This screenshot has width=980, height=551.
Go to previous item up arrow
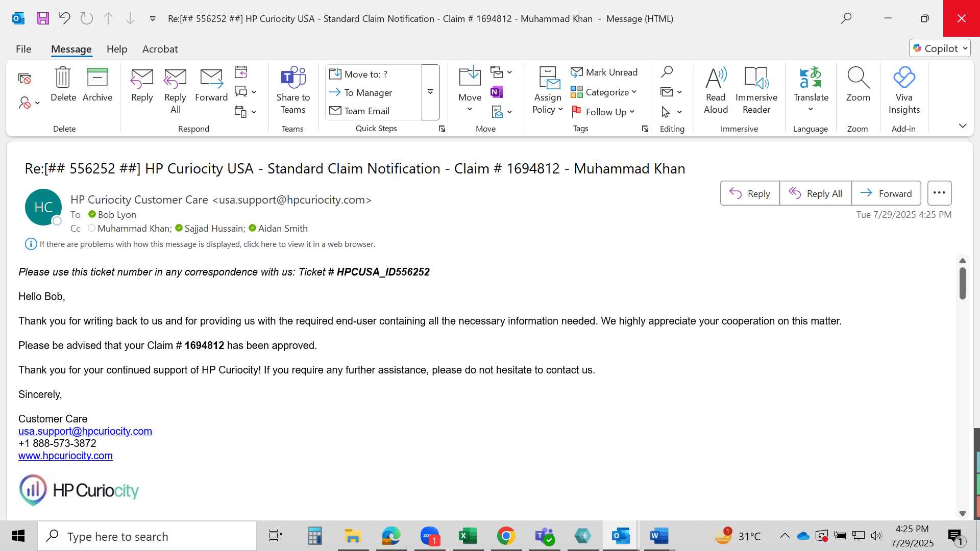[x=108, y=19]
